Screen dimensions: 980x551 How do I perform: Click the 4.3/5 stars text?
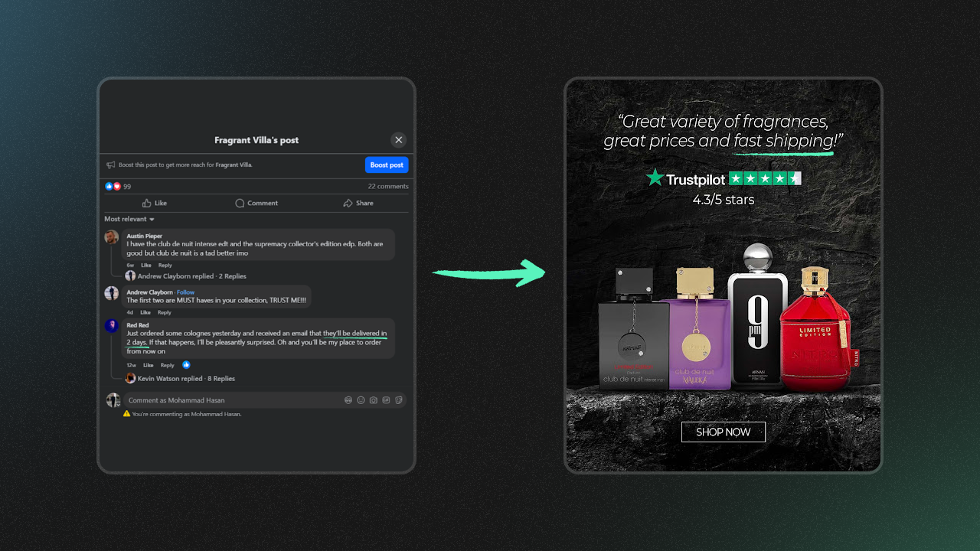[724, 200]
